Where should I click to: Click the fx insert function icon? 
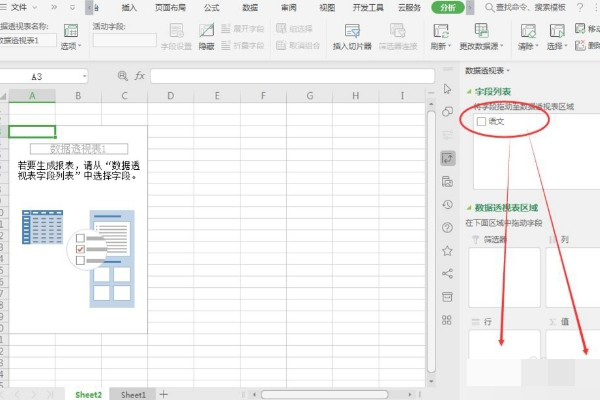click(139, 76)
